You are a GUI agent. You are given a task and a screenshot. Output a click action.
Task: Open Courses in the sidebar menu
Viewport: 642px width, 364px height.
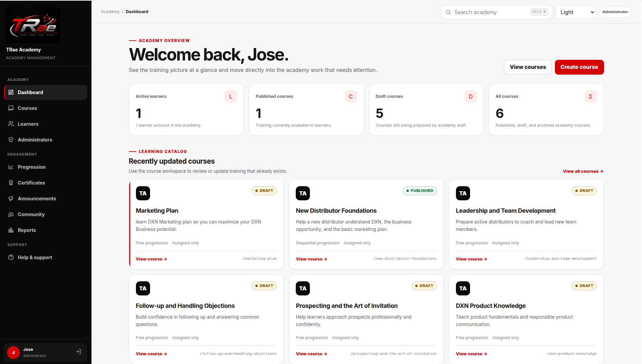pyautogui.click(x=46, y=108)
